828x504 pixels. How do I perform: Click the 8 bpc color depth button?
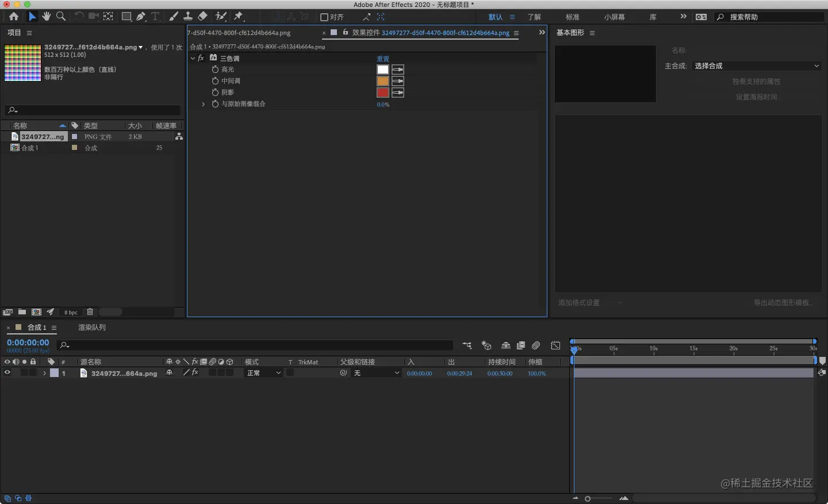tap(71, 312)
